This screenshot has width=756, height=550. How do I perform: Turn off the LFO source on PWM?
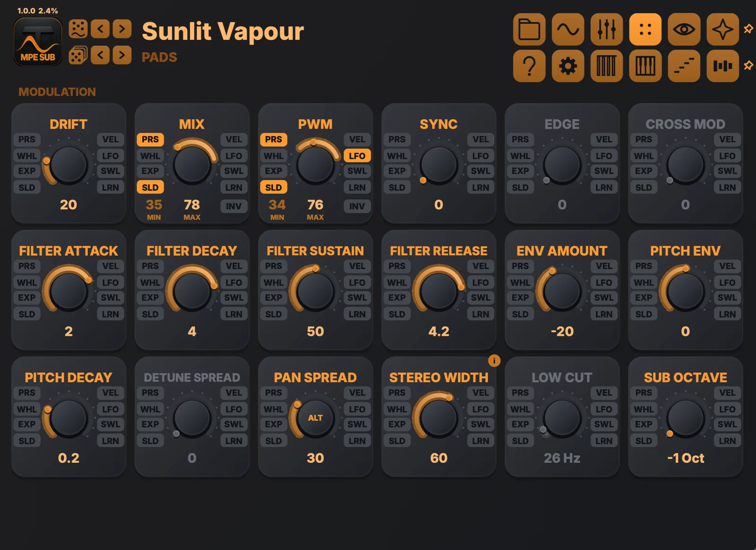click(x=357, y=156)
